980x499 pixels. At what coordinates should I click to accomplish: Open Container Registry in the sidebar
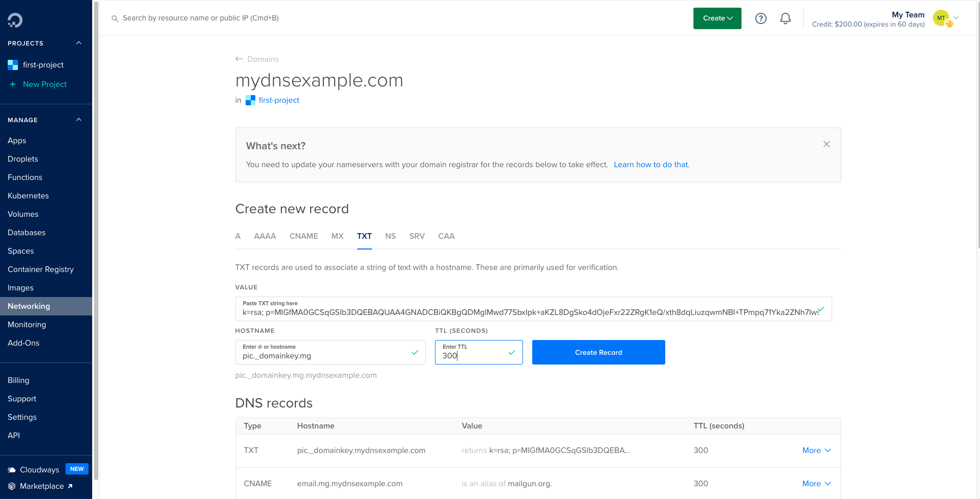coord(41,269)
